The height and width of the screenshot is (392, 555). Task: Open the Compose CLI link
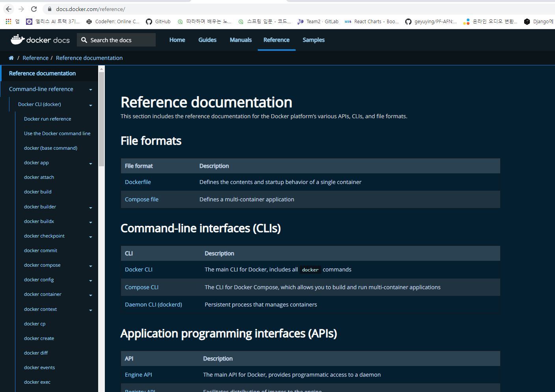click(x=142, y=287)
